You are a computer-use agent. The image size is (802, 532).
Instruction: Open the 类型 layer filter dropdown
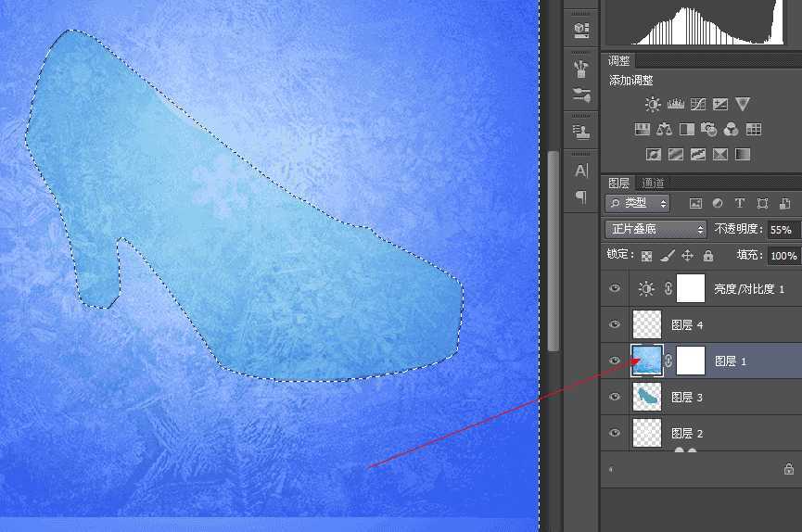(x=637, y=203)
